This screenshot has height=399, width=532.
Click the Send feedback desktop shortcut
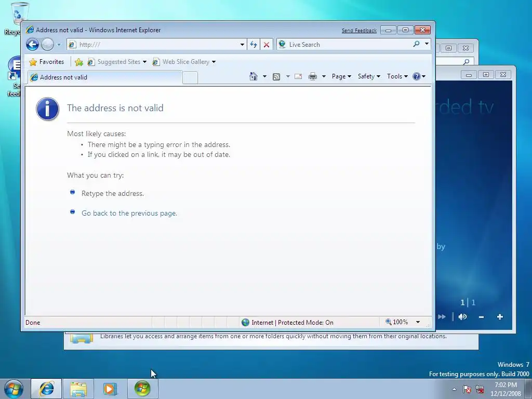point(14,77)
